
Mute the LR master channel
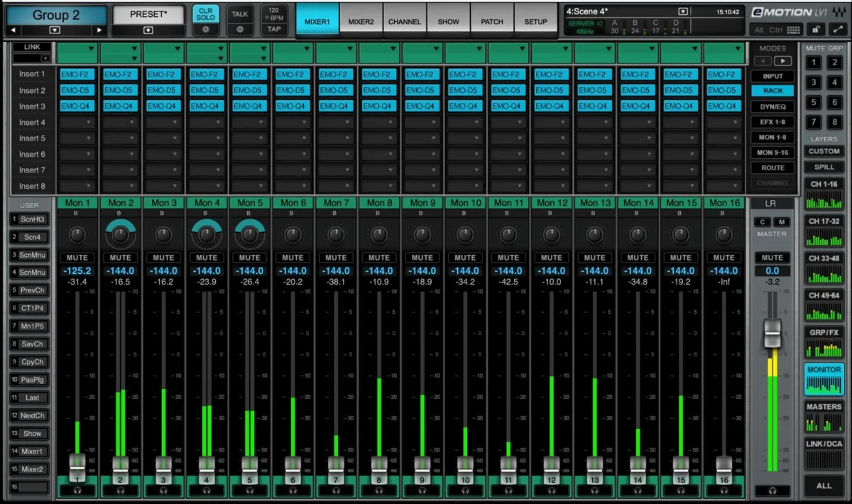[x=772, y=258]
